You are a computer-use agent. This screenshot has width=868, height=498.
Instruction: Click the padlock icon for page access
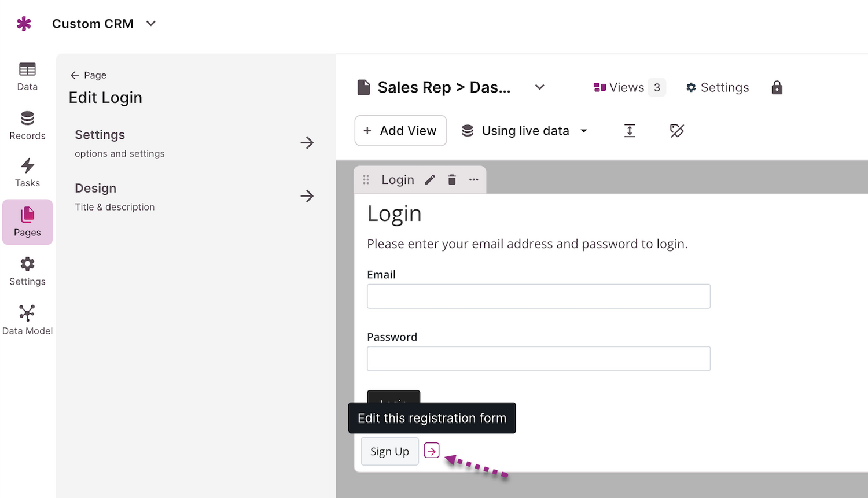point(777,87)
